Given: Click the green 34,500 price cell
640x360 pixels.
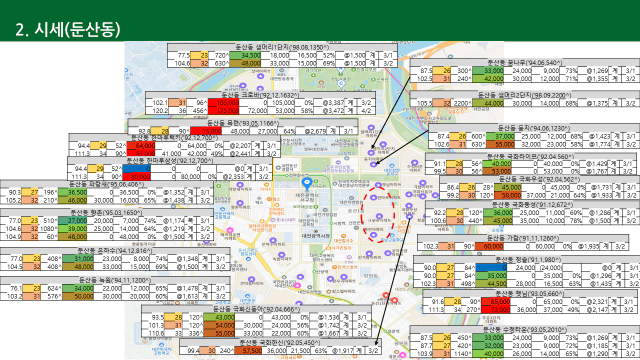Looking at the screenshot, I should click(245, 56).
